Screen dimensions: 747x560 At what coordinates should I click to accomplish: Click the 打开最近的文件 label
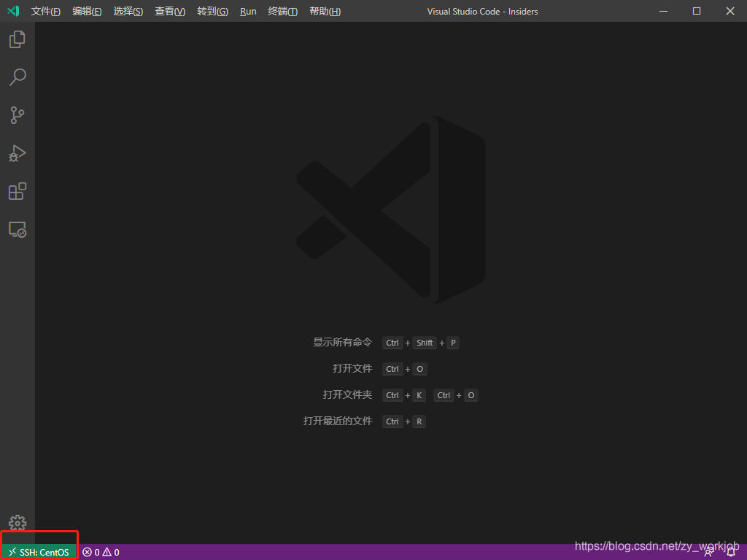337,421
